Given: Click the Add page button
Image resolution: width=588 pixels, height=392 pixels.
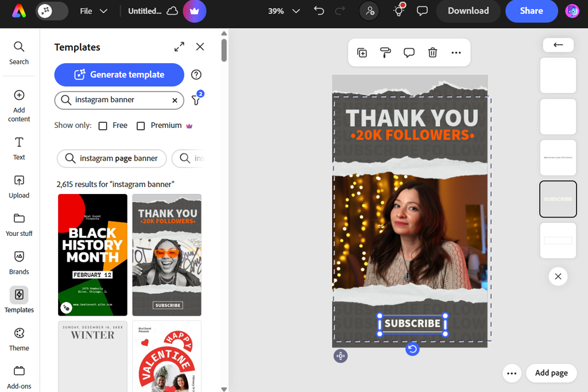Looking at the screenshot, I should (x=551, y=373).
